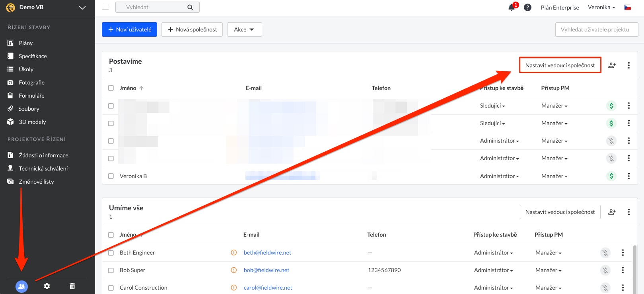Expand the Demo VB project switcher

(82, 8)
